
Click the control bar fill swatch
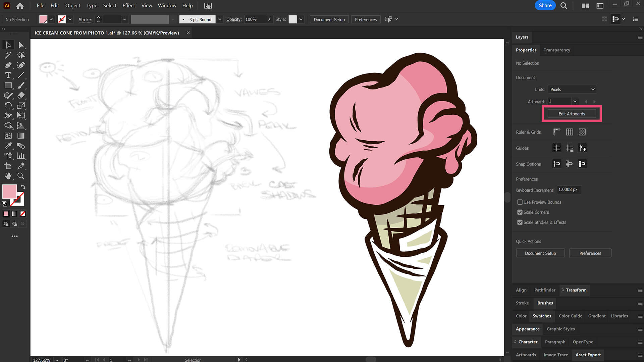click(43, 19)
